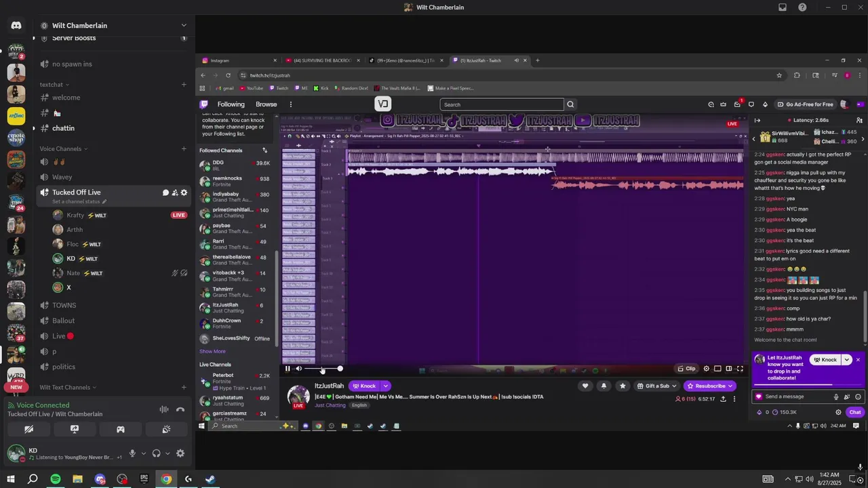Invite people to Tucked Off Live channel
The width and height of the screenshot is (868, 488).
[175, 192]
